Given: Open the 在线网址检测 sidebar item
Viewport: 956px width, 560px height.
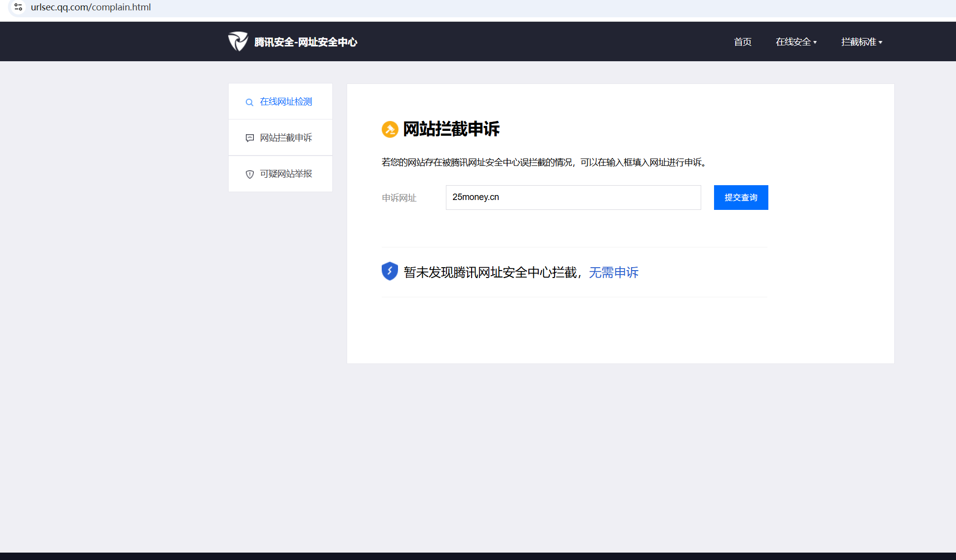Looking at the screenshot, I should [286, 102].
